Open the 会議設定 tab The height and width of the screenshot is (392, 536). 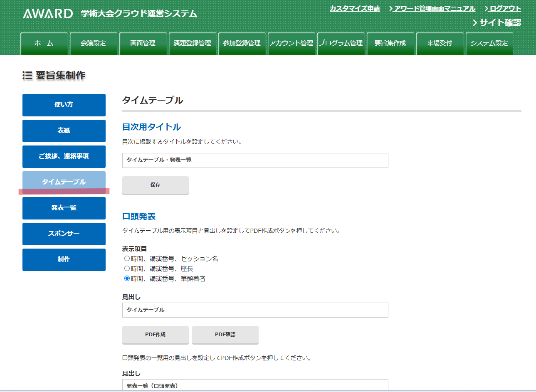(94, 44)
